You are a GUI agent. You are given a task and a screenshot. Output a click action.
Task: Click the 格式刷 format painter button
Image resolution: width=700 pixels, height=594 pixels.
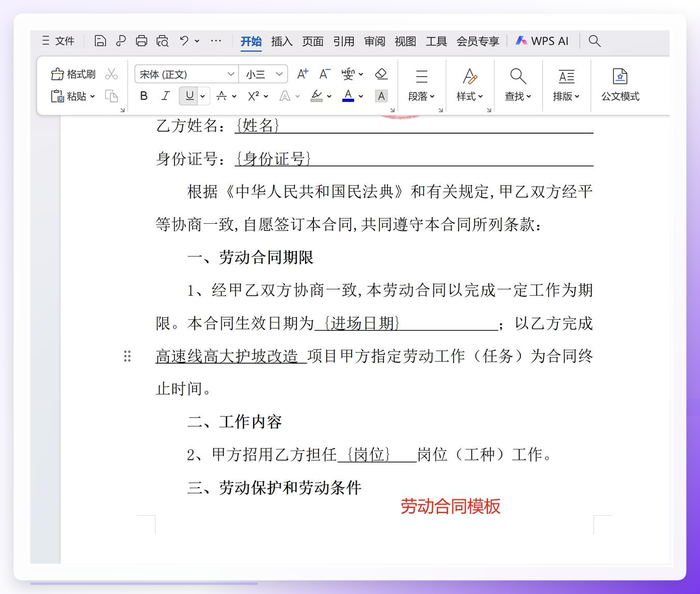pos(74,75)
